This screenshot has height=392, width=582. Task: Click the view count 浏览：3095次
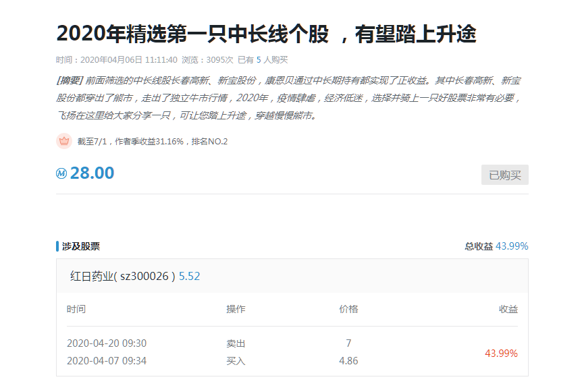click(207, 59)
